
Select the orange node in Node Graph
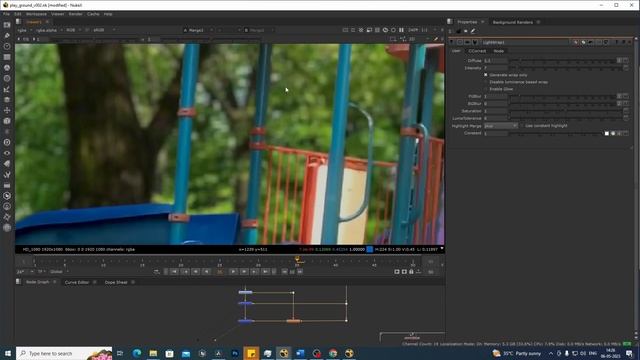click(x=293, y=321)
